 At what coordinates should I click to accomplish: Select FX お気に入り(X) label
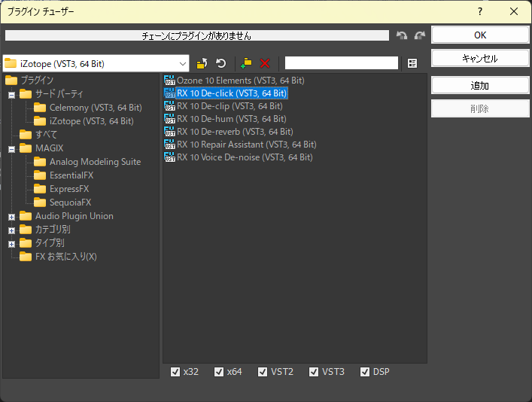pyautogui.click(x=66, y=257)
